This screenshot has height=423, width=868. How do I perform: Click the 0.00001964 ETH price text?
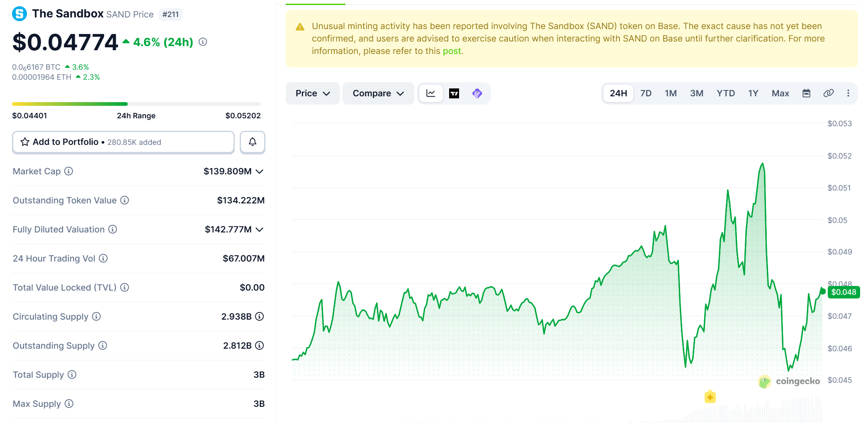(42, 77)
